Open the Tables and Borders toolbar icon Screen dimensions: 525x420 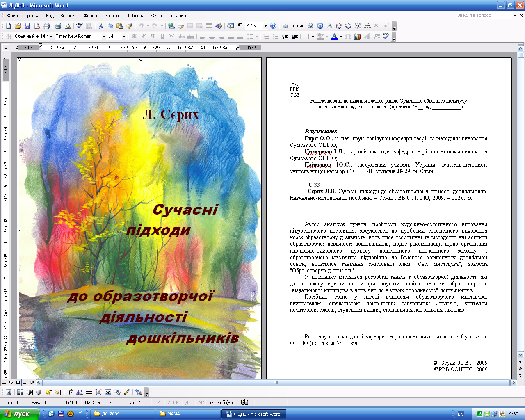[x=180, y=26]
